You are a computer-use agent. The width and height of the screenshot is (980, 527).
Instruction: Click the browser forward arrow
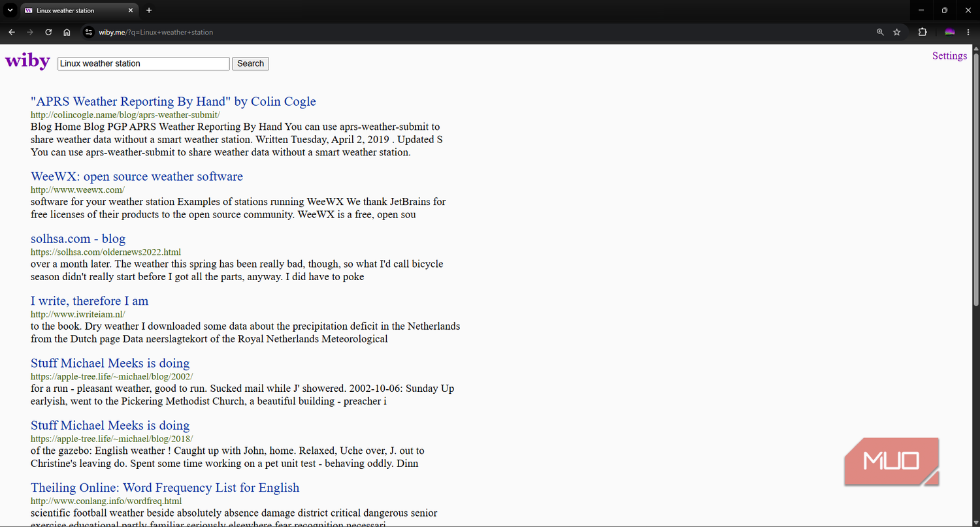pyautogui.click(x=30, y=32)
